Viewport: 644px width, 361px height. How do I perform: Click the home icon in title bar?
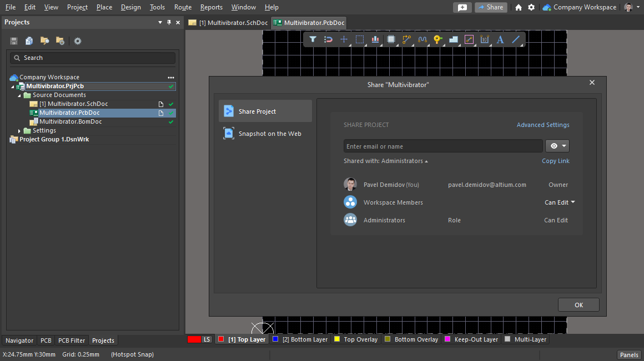pos(519,7)
